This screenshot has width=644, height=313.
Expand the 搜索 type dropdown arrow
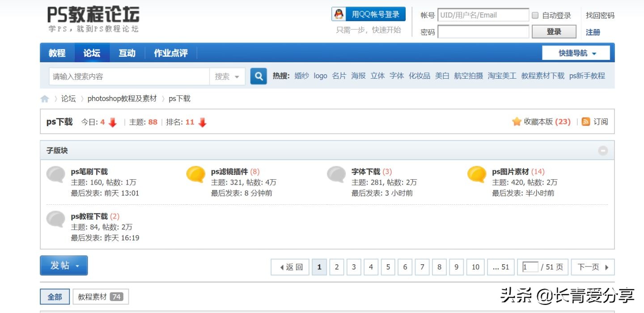coord(236,76)
